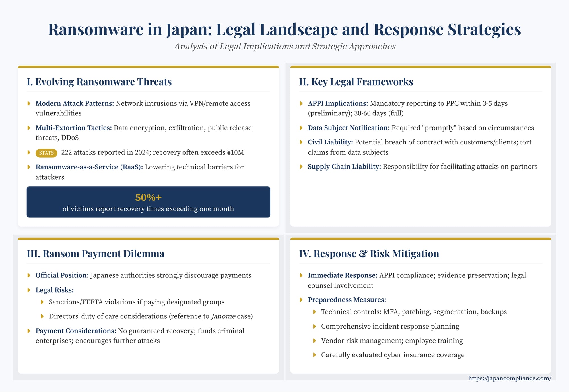Click 'Data Subject Notification:' label
The height and width of the screenshot is (392, 569).
(x=349, y=128)
